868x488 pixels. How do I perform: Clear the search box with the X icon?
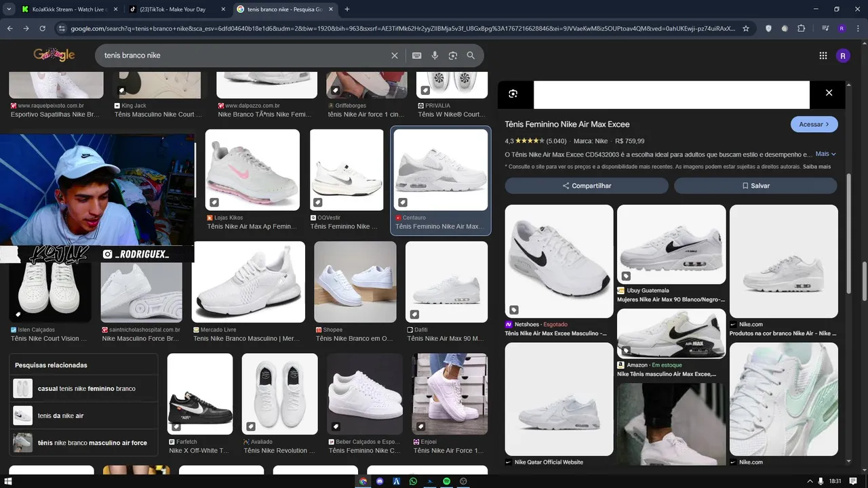coord(395,56)
